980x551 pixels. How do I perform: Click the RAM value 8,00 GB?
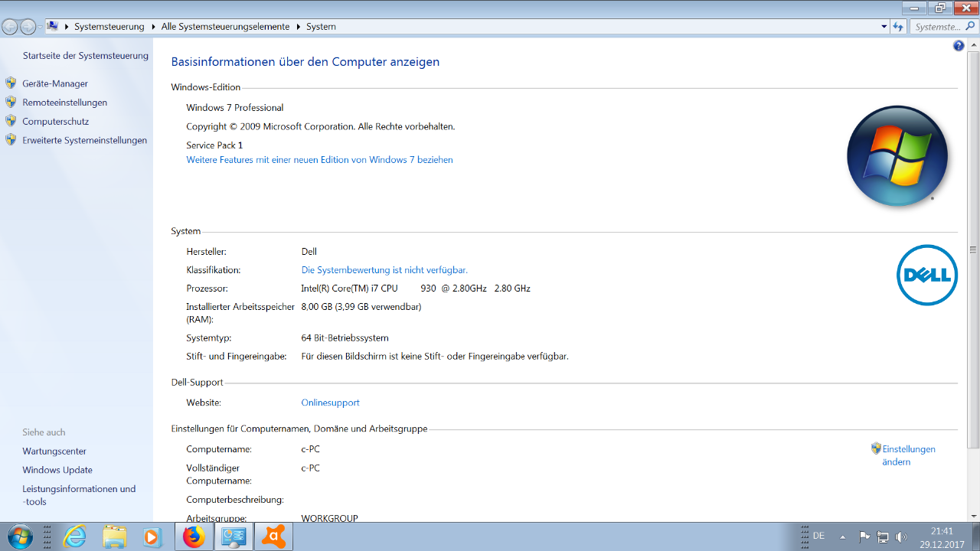(x=361, y=307)
